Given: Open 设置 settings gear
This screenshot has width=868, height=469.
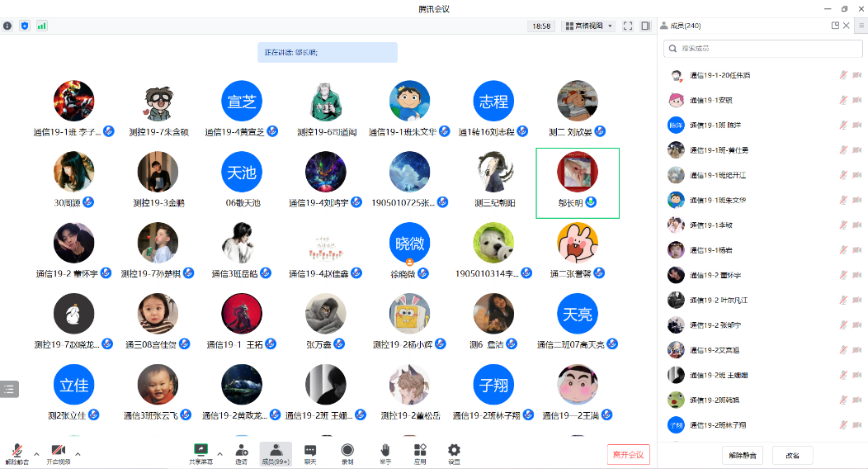Looking at the screenshot, I should [x=454, y=452].
